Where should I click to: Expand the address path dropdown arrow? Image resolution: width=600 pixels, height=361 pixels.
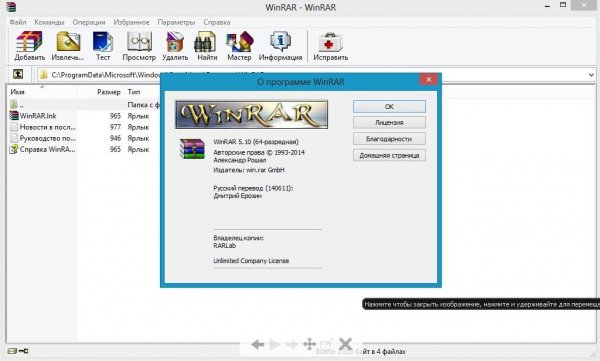tap(591, 75)
